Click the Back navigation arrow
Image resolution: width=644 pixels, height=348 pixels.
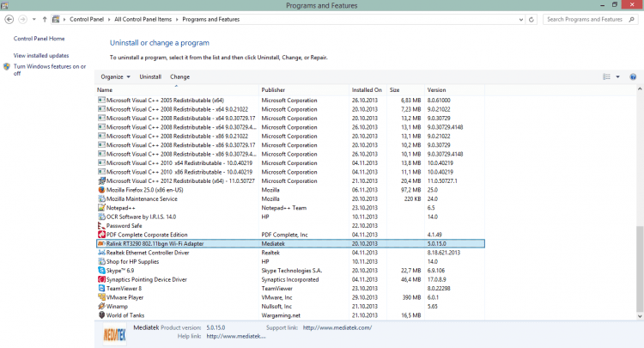pos(9,19)
